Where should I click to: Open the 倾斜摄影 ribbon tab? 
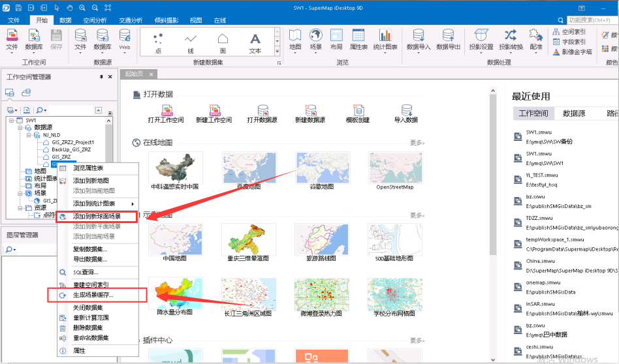[167, 20]
